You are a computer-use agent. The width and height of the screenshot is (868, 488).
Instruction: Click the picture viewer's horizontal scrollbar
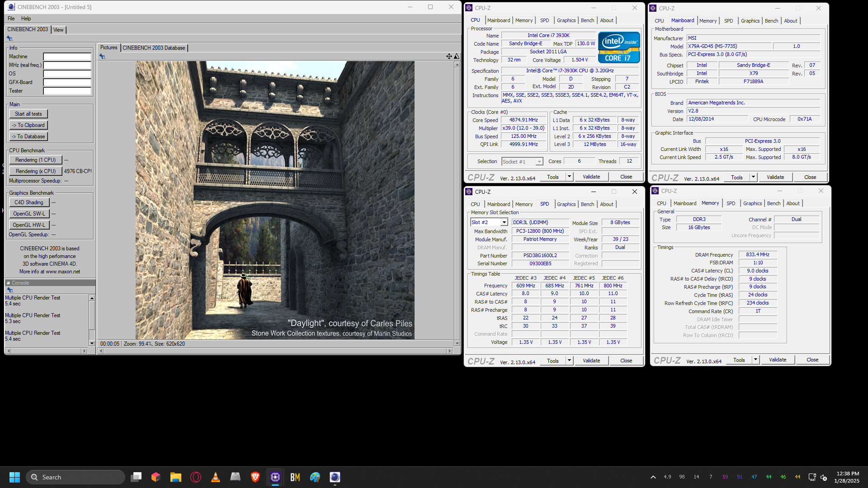(x=276, y=351)
